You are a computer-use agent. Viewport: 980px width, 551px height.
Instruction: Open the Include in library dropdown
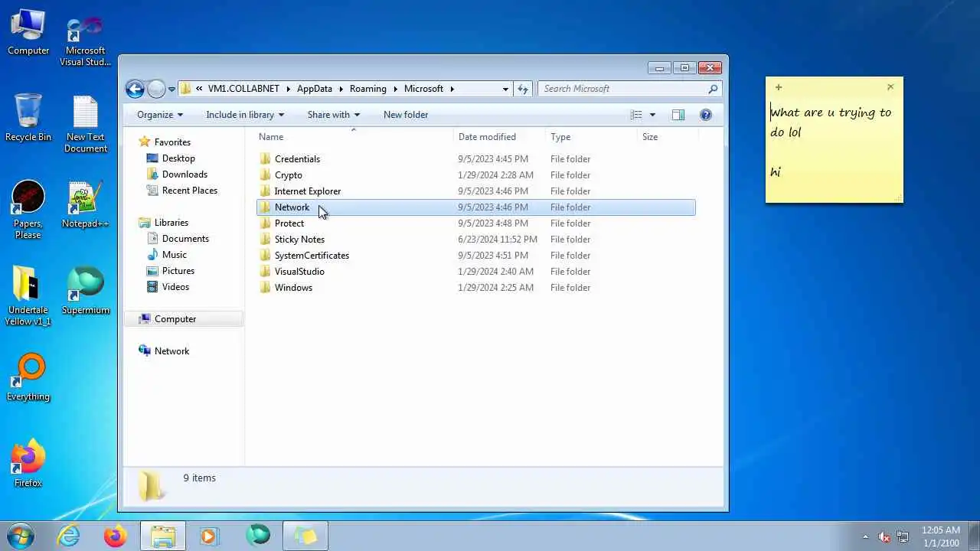[245, 115]
